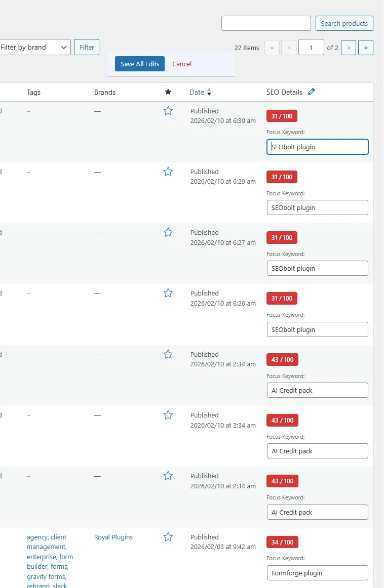Click the page number input box
Viewport: 384px width, 588px height.
coord(311,47)
